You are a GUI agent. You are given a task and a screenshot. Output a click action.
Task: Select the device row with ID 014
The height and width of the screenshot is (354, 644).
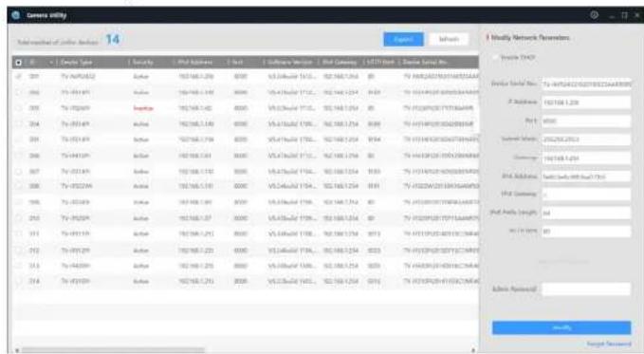246,282
